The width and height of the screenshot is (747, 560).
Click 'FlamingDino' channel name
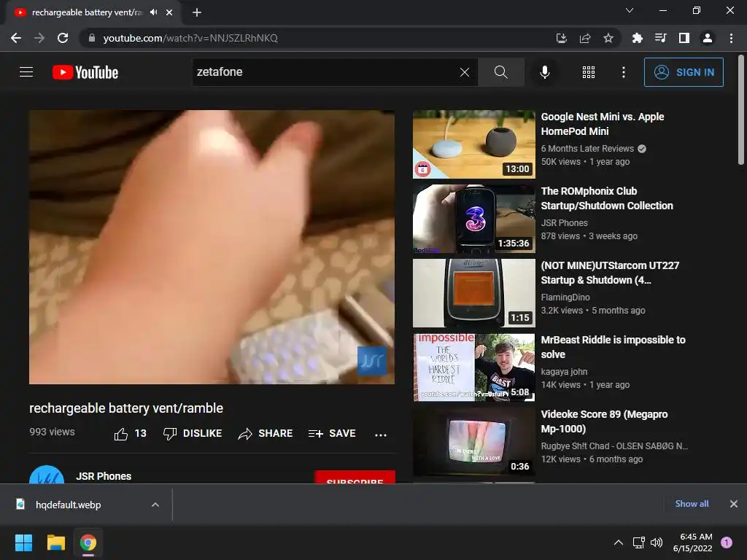565,297
